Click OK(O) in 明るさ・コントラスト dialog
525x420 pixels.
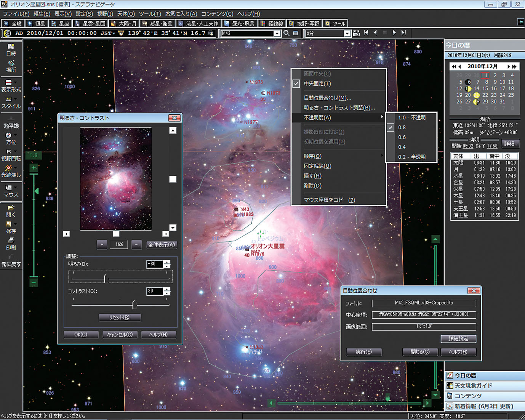tap(81, 335)
